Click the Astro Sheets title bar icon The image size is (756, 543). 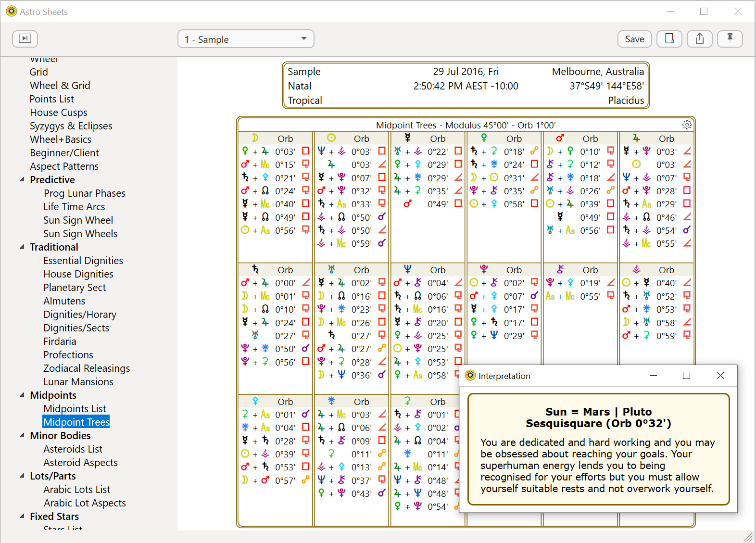pyautogui.click(x=12, y=12)
